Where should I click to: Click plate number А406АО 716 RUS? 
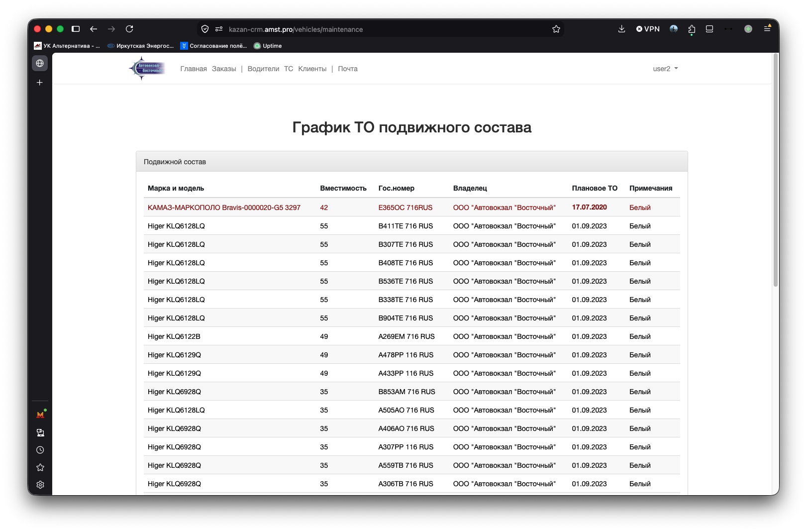tap(406, 428)
